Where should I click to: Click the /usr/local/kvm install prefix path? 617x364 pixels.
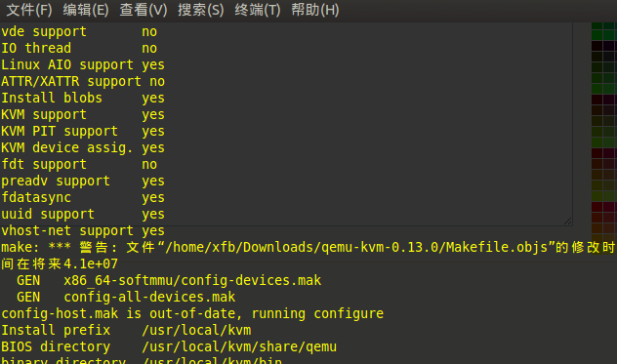tap(196, 330)
